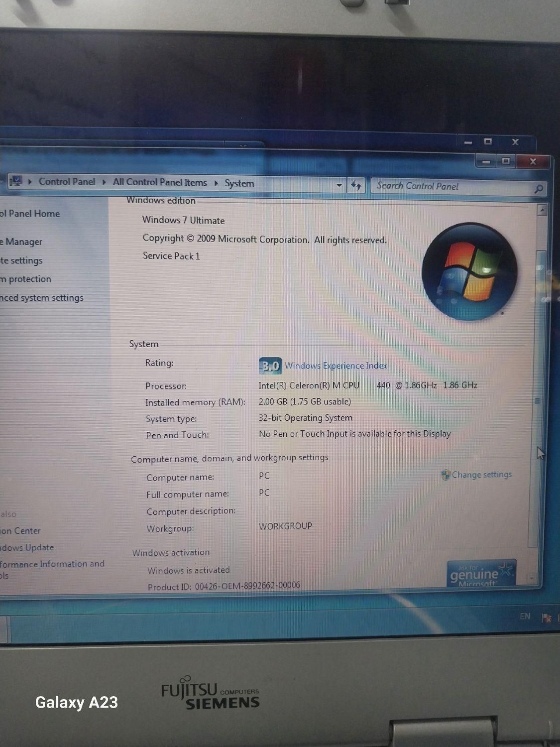Click the 'PC' value beside 'Full computer name:'
This screenshot has width=560, height=747.
(x=264, y=493)
